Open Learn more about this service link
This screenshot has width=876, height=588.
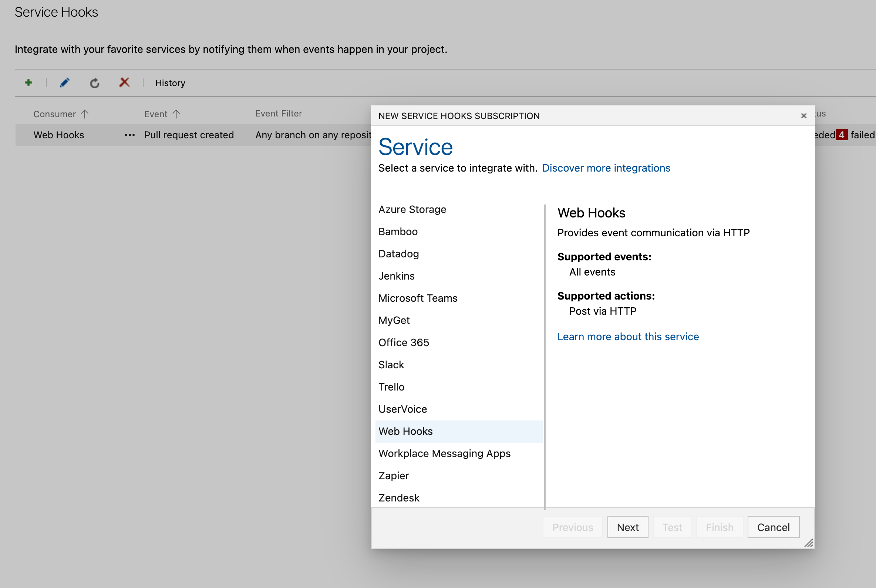[628, 337]
